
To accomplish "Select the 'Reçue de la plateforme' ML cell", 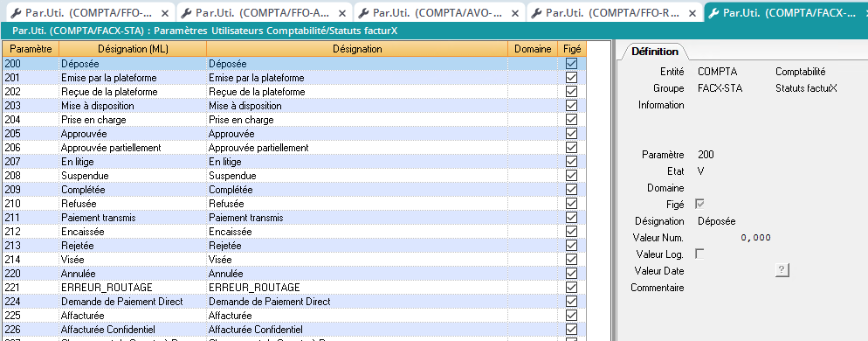I will (x=133, y=92).
